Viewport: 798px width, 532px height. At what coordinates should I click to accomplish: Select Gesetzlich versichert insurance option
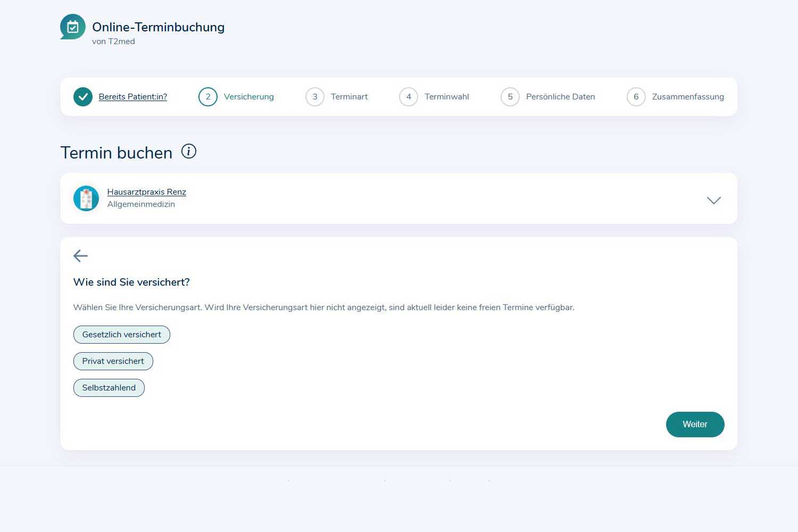121,335
